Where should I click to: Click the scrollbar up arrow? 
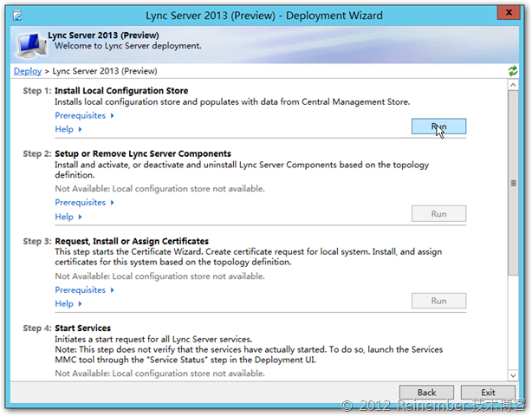point(513,85)
